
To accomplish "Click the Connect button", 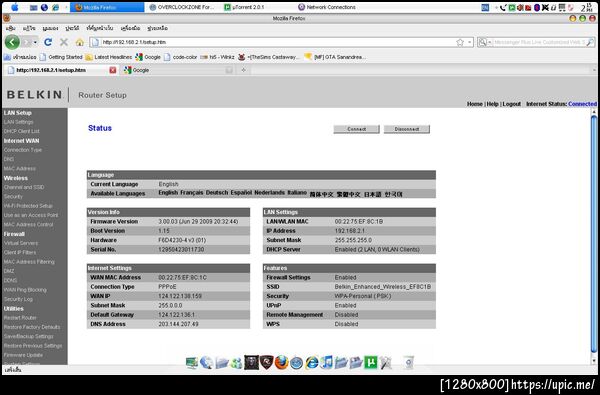I will coord(357,129).
